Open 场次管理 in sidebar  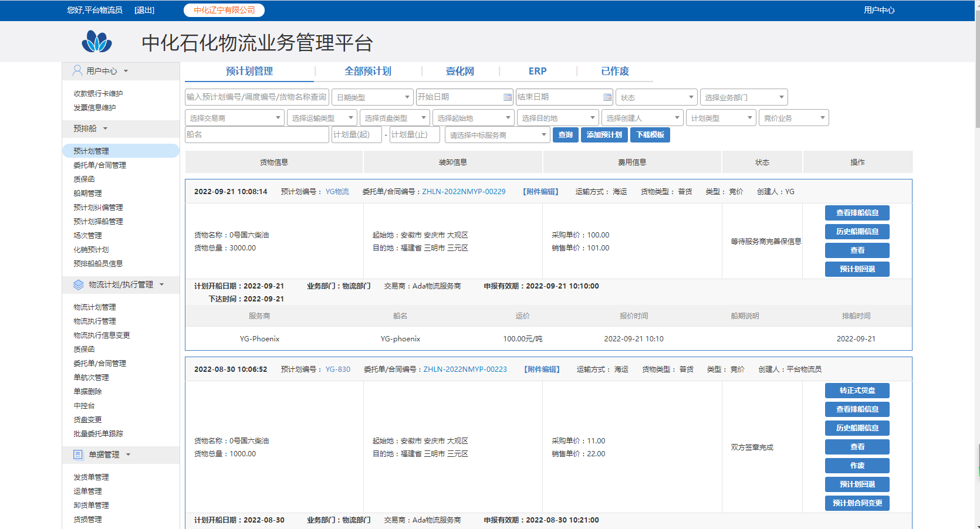tap(87, 236)
